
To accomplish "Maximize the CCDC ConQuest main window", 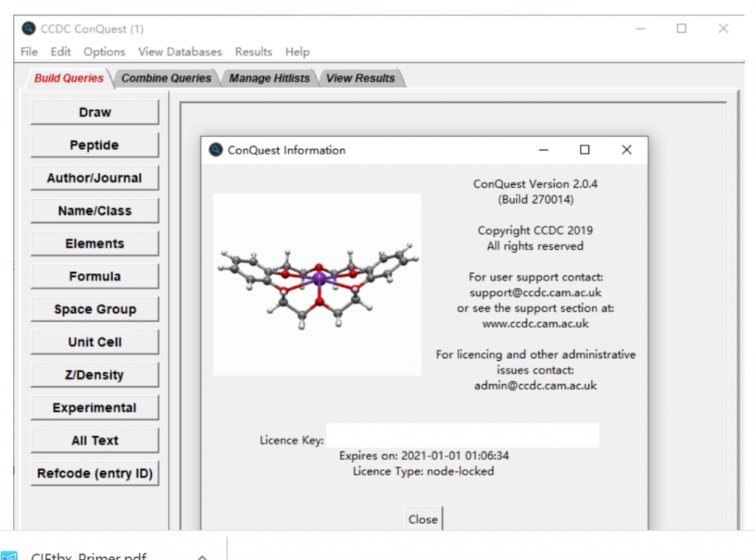I will (x=682, y=29).
